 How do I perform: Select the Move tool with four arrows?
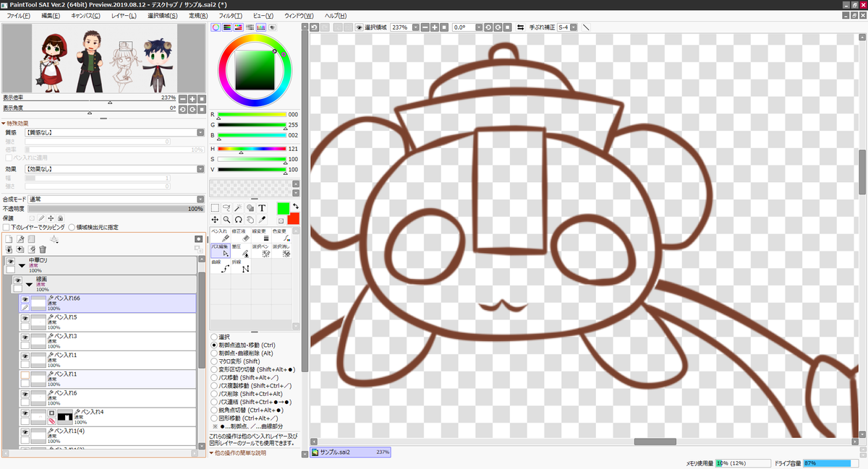tap(215, 219)
